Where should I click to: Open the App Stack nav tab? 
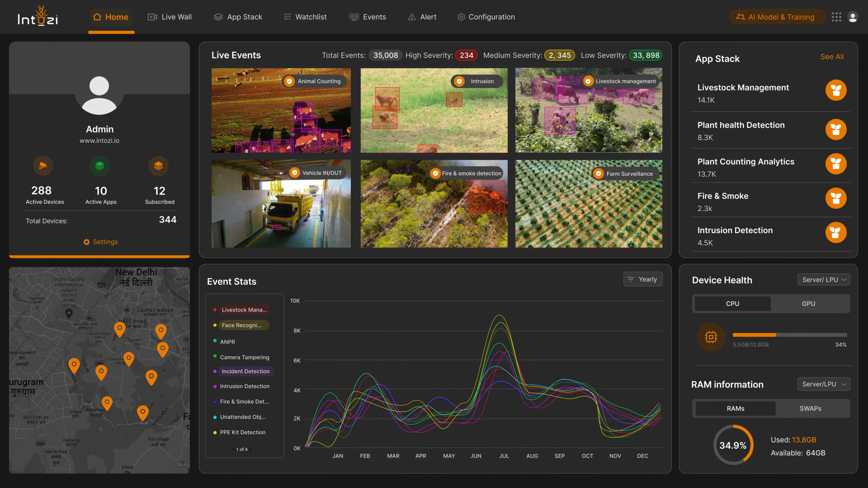pos(238,17)
